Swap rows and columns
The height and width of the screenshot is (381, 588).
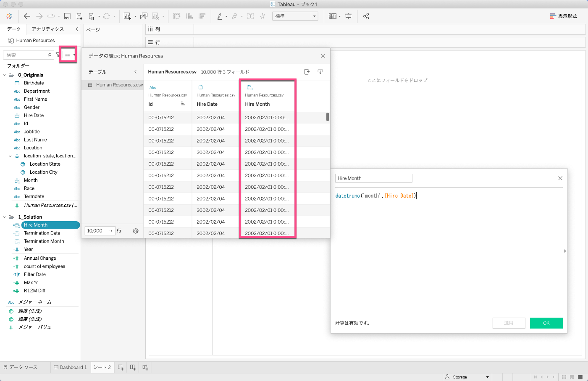tap(177, 16)
